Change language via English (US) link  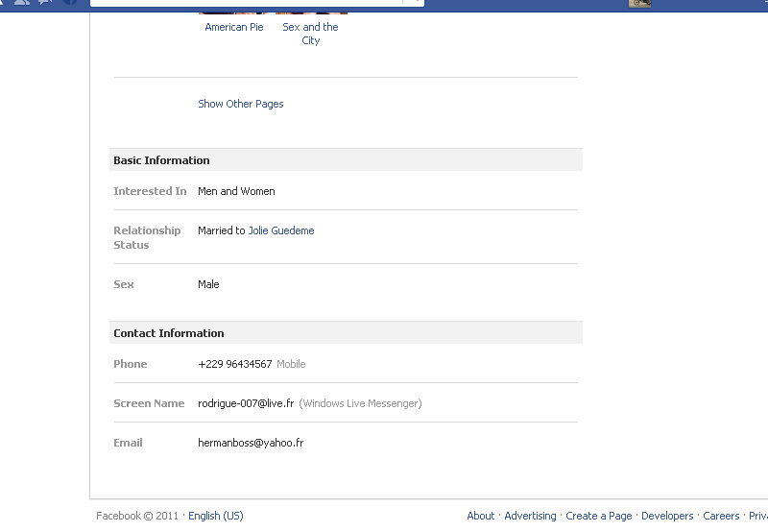[216, 516]
